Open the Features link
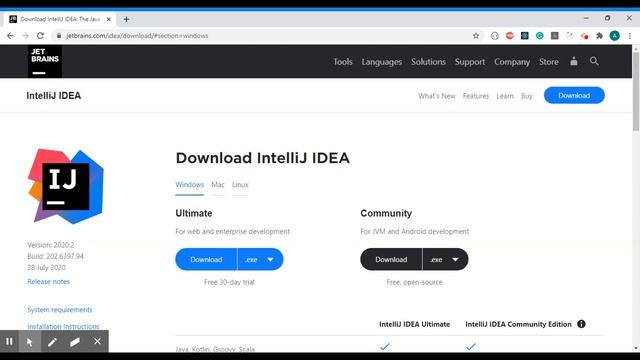 tap(476, 96)
